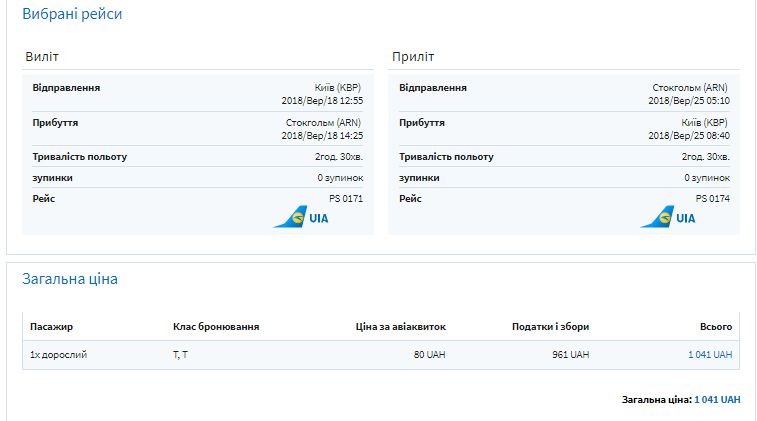This screenshot has width=757, height=421.
Task: Click the Ціна за авіаквиток column header
Action: tap(400, 327)
